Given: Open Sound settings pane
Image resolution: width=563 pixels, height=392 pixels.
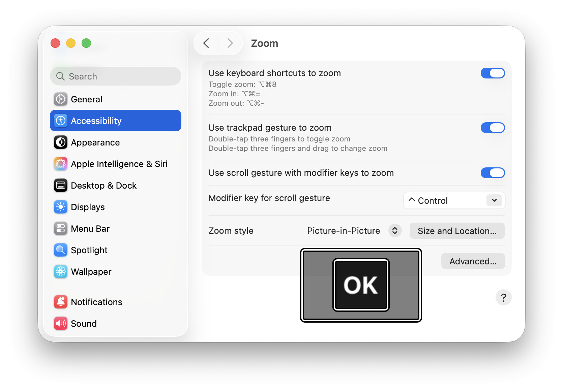Looking at the screenshot, I should click(x=116, y=324).
